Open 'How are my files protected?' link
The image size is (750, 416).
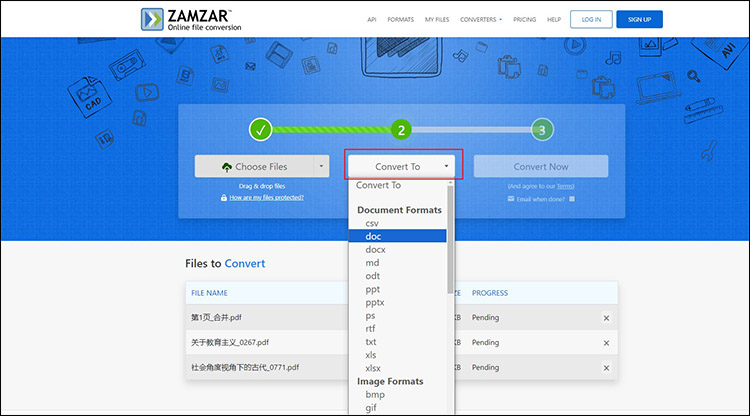(266, 197)
